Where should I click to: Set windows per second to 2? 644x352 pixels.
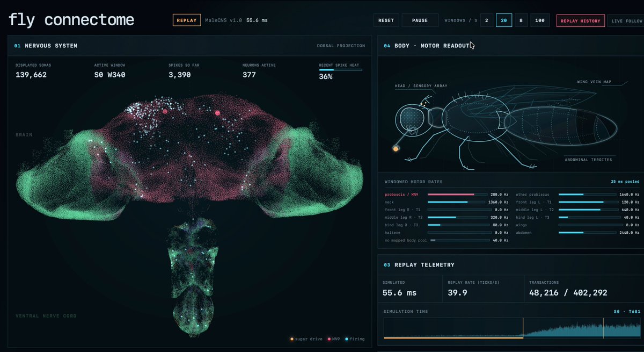[x=486, y=20]
